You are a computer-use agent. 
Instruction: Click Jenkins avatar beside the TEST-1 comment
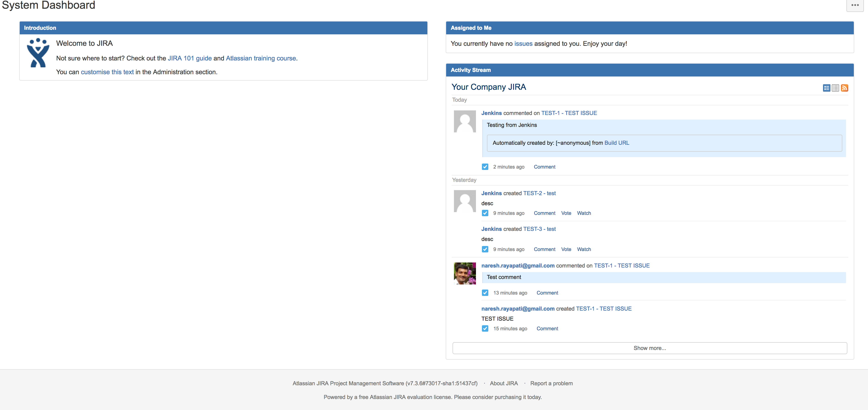[x=465, y=122]
